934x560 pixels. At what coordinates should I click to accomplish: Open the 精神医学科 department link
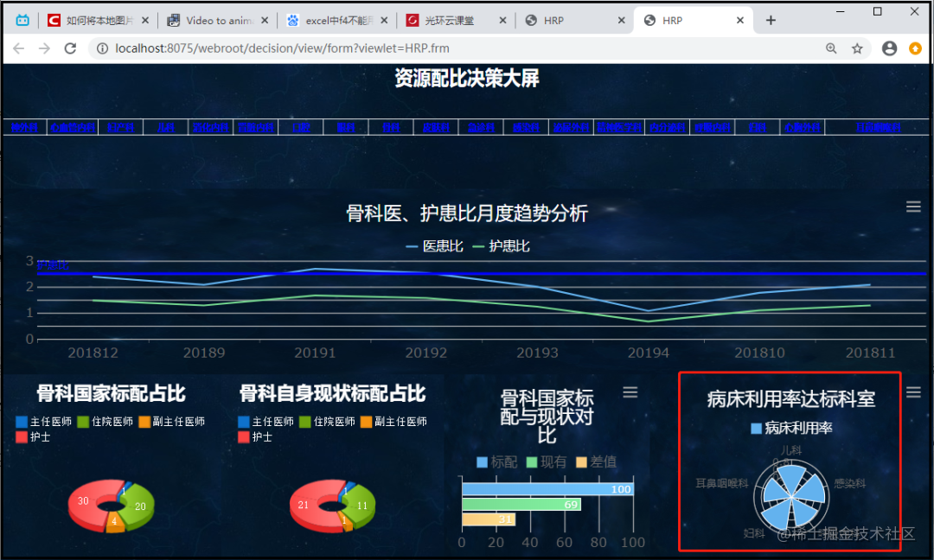point(619,127)
